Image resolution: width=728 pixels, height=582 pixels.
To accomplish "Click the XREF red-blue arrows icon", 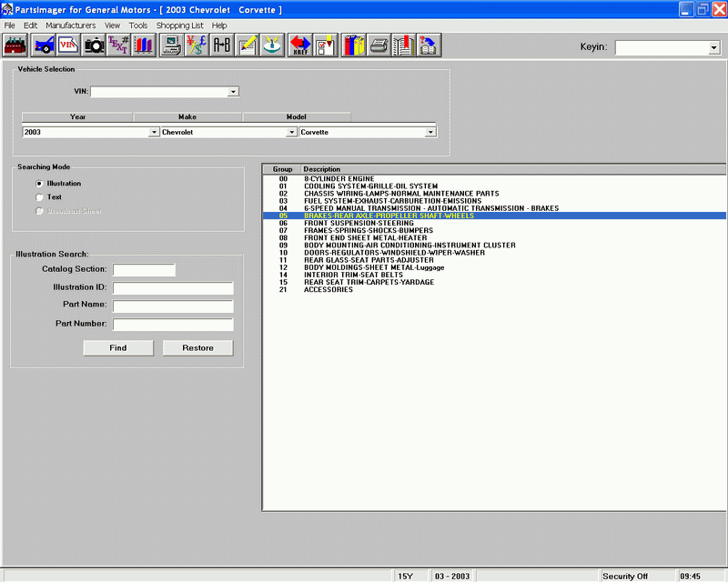I will click(300, 45).
